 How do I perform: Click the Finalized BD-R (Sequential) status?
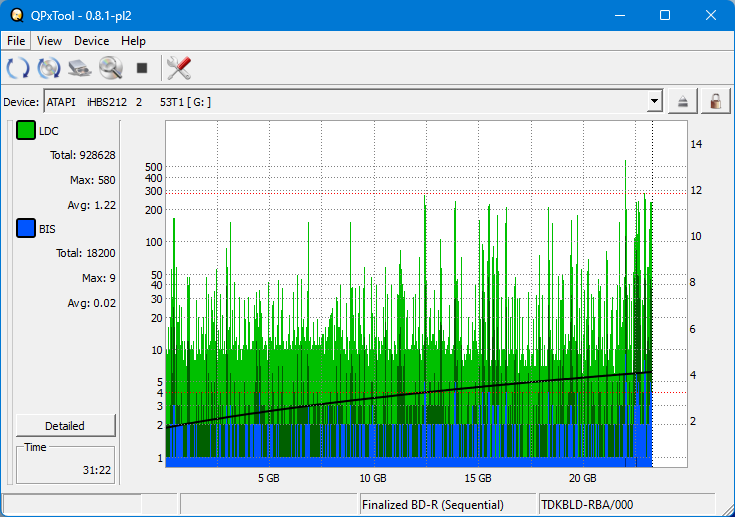tap(433, 505)
